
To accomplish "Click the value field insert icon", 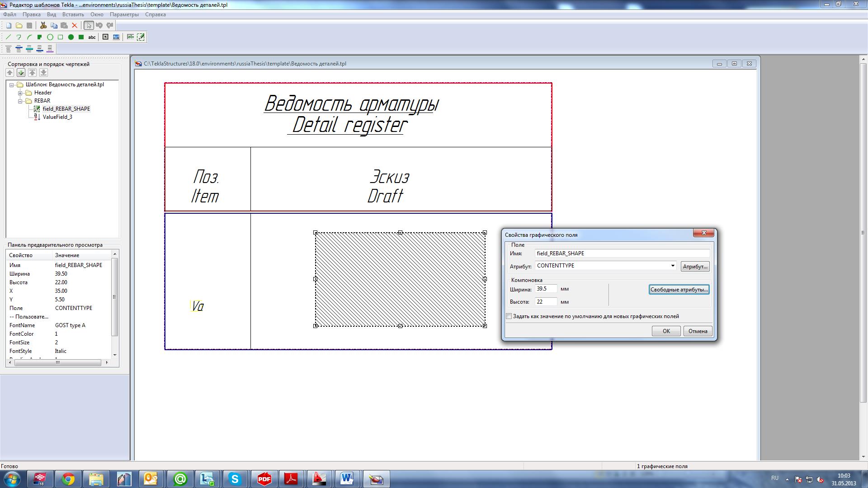I will 130,37.
